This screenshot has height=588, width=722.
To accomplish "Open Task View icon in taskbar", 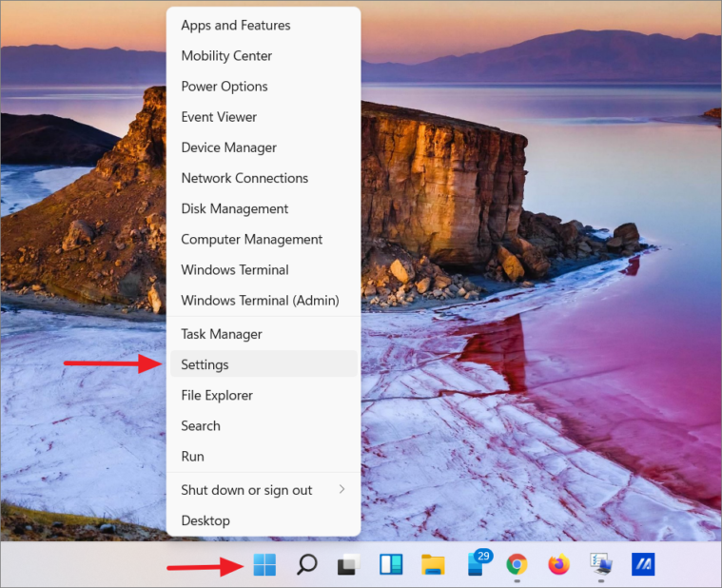I will click(x=348, y=564).
